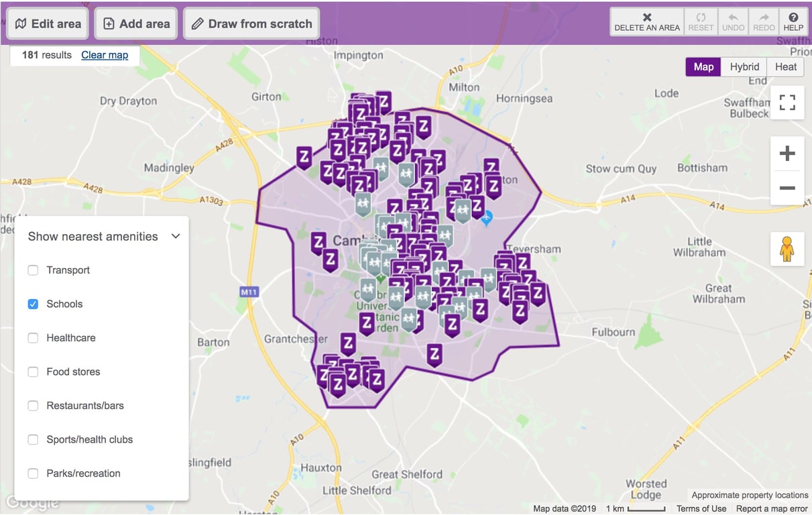The width and height of the screenshot is (812, 515).
Task: Zoom out with the minus button
Action: (x=787, y=188)
